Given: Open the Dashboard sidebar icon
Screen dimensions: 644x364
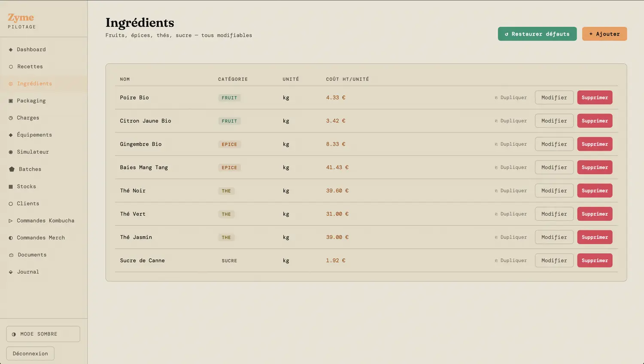Looking at the screenshot, I should point(11,49).
